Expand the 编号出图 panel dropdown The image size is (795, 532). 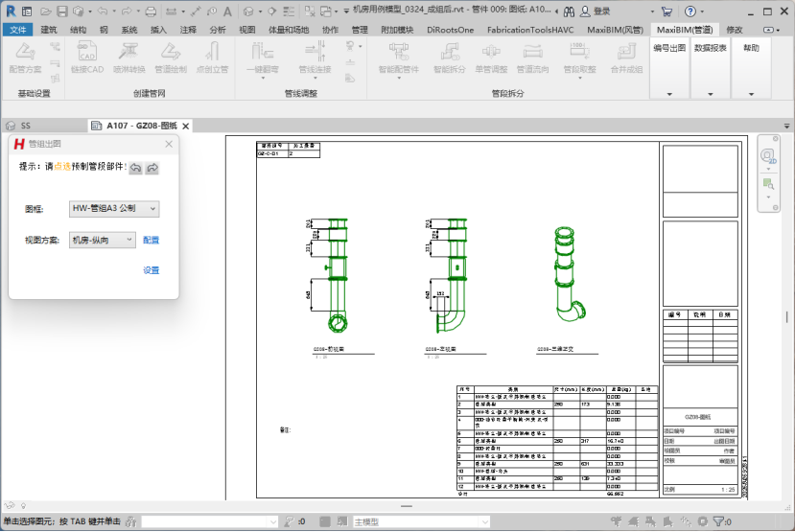[669, 94]
